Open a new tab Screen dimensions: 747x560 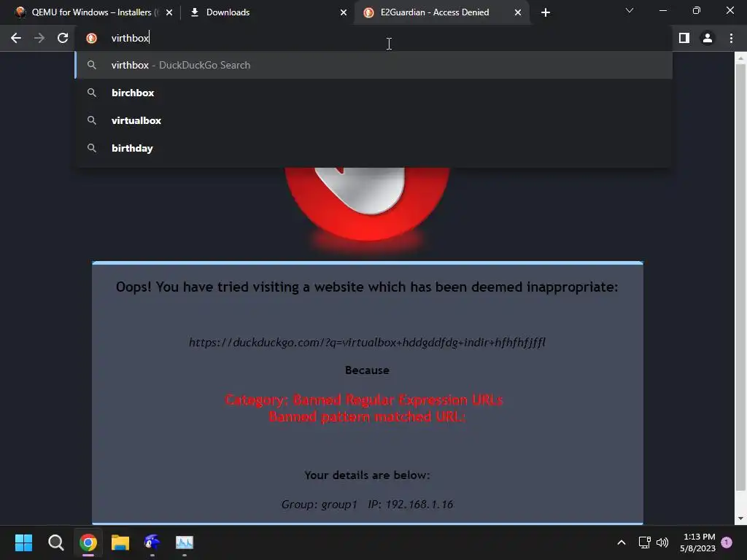point(546,12)
